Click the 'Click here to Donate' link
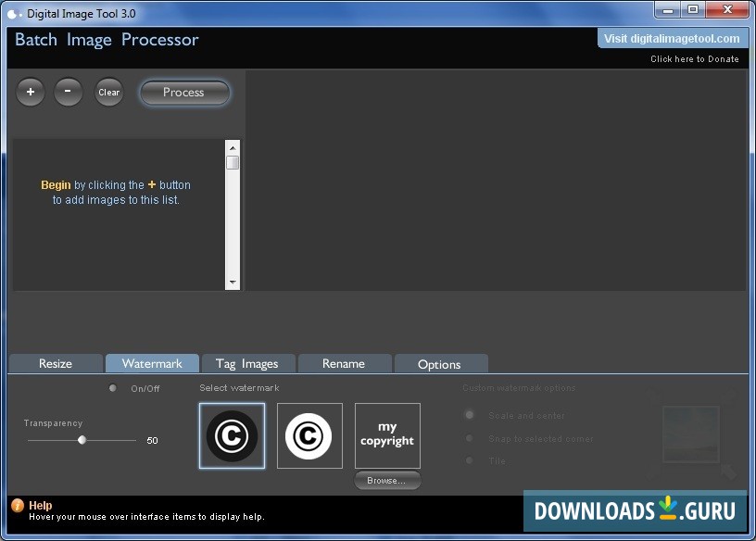Viewport: 756px width, 541px height. click(694, 58)
